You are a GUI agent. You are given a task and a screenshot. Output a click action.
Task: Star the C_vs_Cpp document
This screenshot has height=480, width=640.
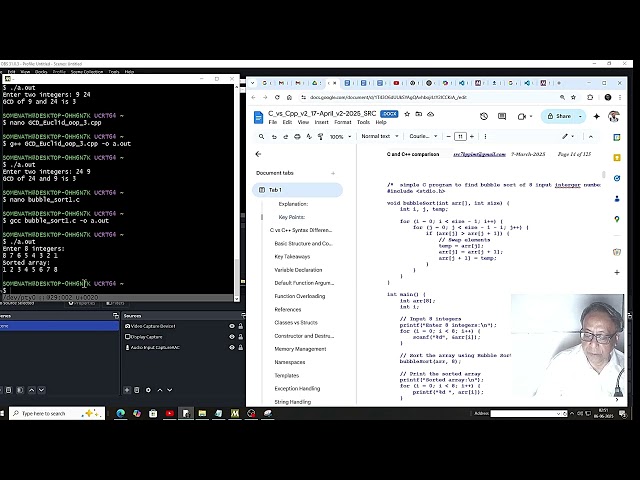[x=407, y=114]
